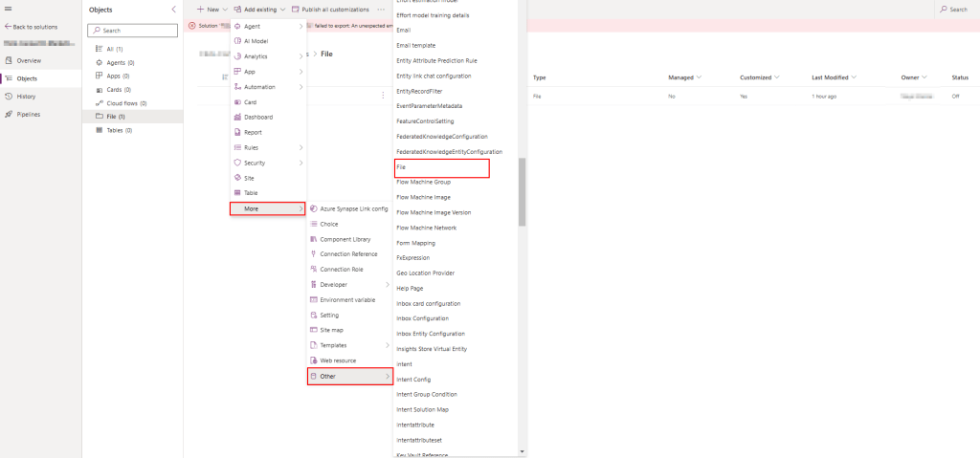
Task: Expand the Agent submenu
Action: click(301, 26)
